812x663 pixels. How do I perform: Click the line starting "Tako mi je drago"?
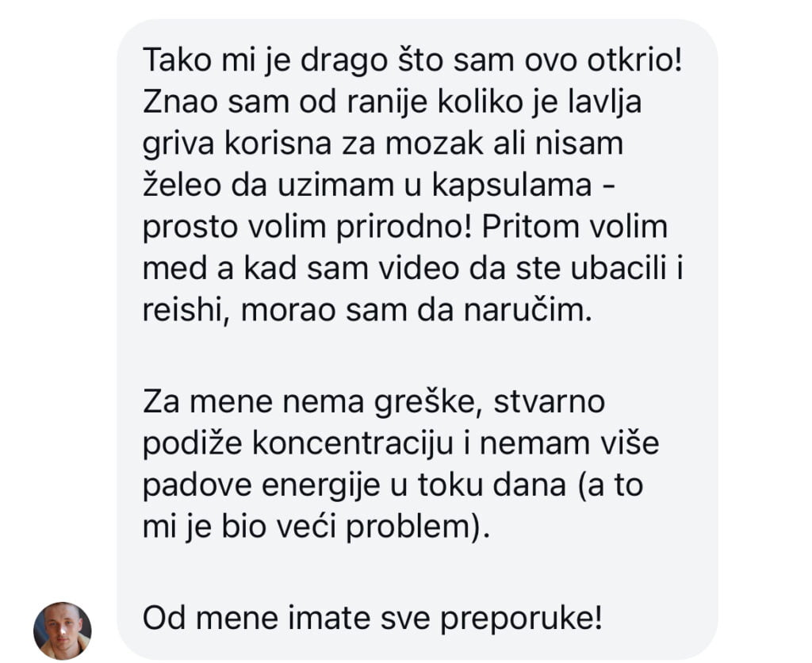point(412,60)
